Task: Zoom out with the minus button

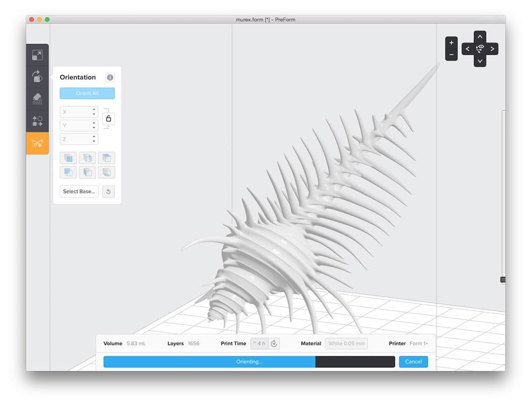Action: point(451,55)
